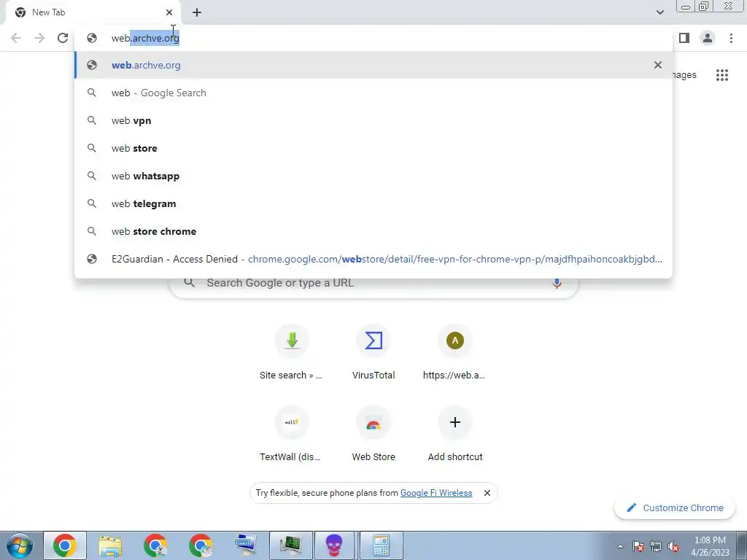Remove the web.archve.org suggestion
This screenshot has height=560, width=747.
point(658,65)
